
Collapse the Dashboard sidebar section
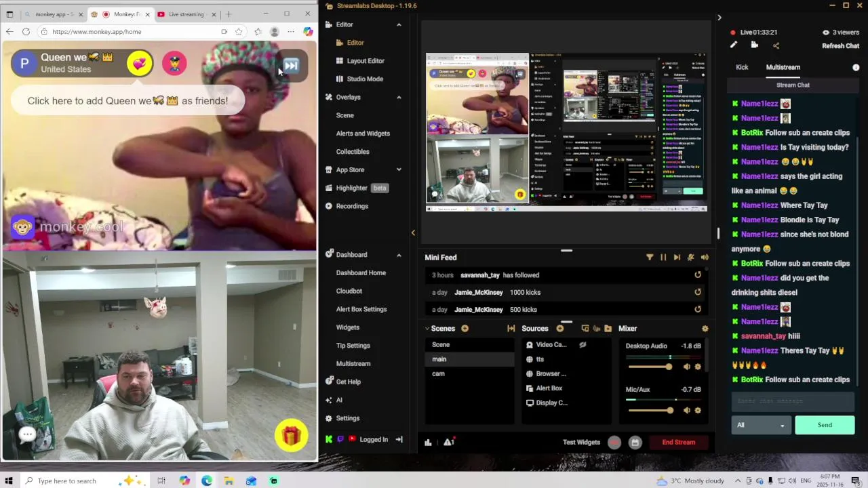pos(399,255)
